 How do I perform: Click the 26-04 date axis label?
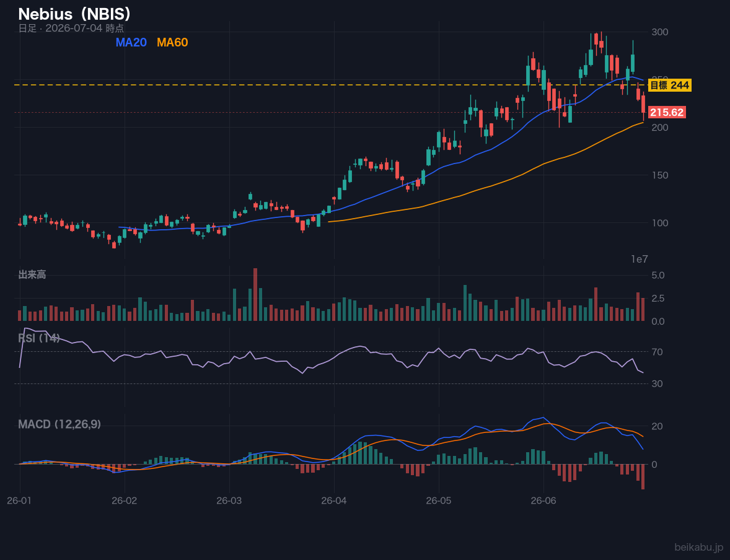click(334, 501)
